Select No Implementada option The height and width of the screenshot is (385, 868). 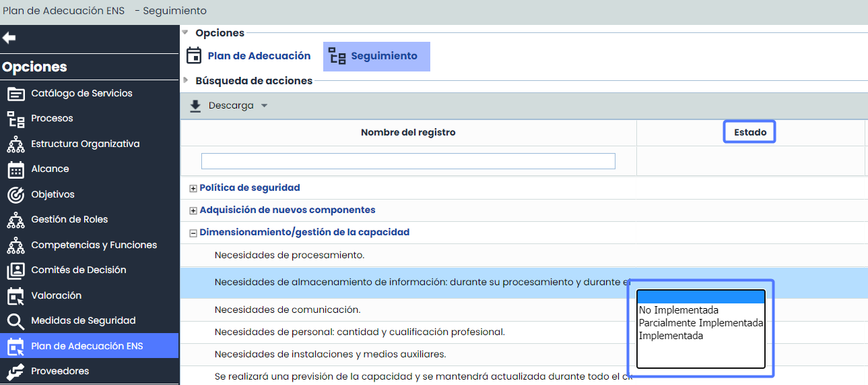click(x=678, y=310)
